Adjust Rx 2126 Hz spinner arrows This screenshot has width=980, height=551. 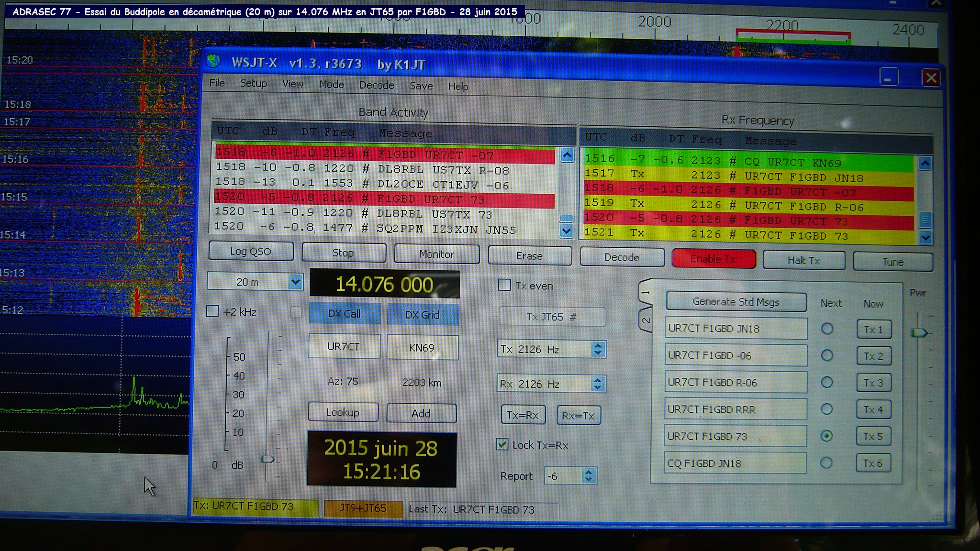(x=597, y=384)
